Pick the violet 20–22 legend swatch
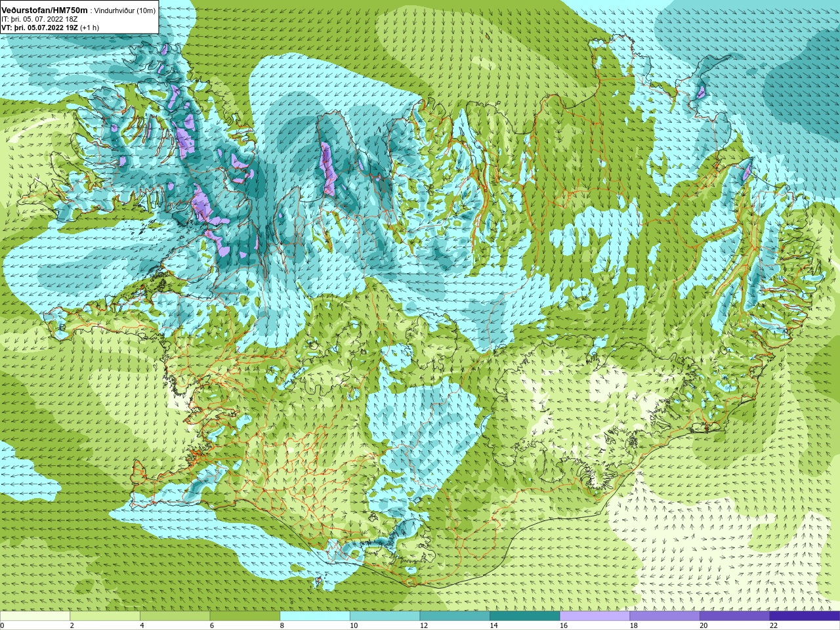Screen dimensions: 840x630 tap(735, 616)
